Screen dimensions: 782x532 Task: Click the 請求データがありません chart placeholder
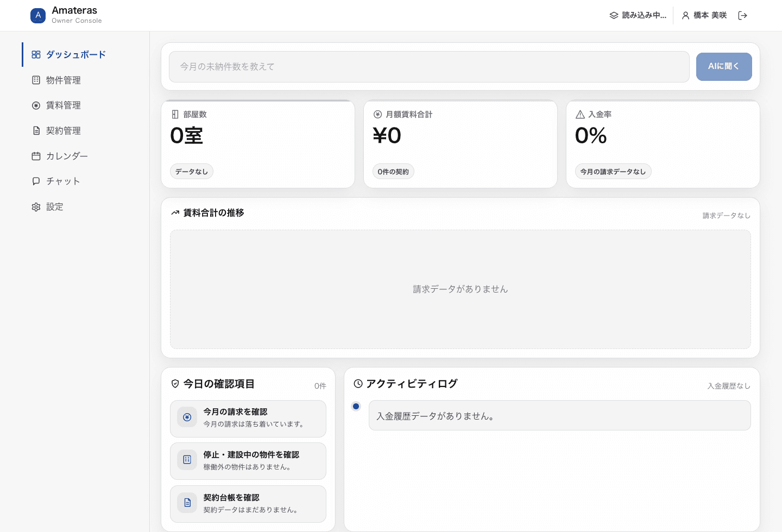pyautogui.click(x=461, y=289)
